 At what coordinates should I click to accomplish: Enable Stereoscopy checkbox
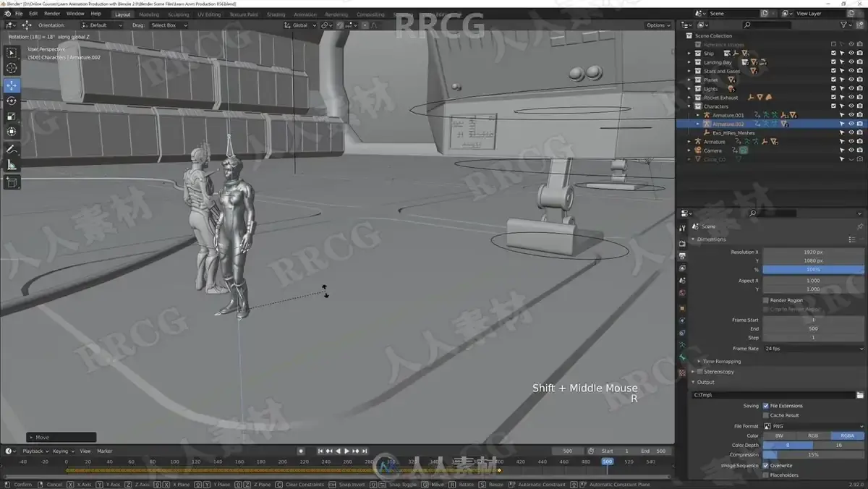[x=700, y=372]
